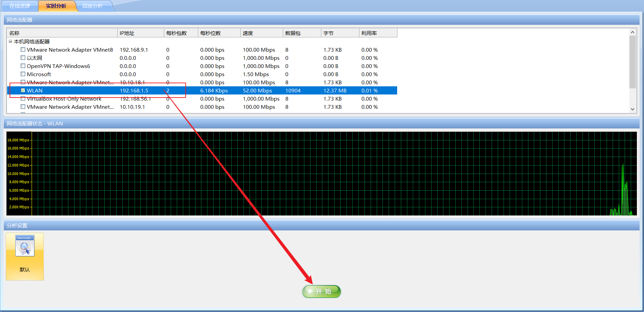Click the 0.01 % utilization value
Viewport: 644px width, 312px height.
point(370,90)
